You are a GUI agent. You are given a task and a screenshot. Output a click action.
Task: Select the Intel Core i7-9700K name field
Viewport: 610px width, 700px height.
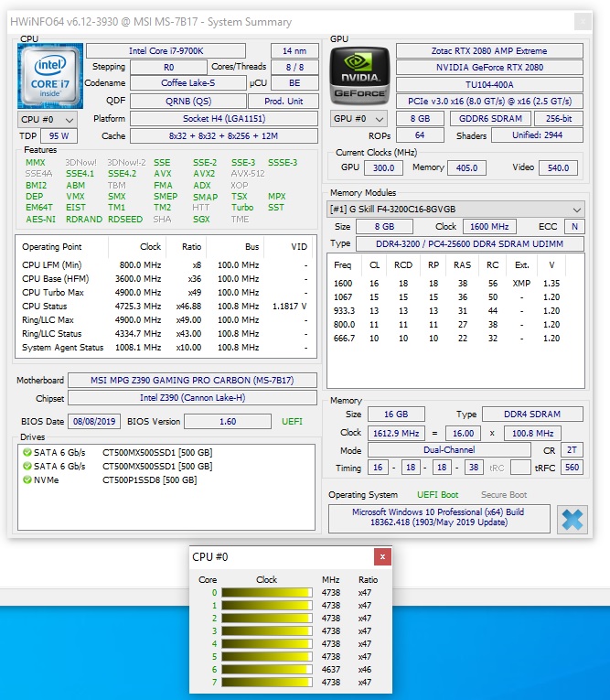click(x=166, y=51)
